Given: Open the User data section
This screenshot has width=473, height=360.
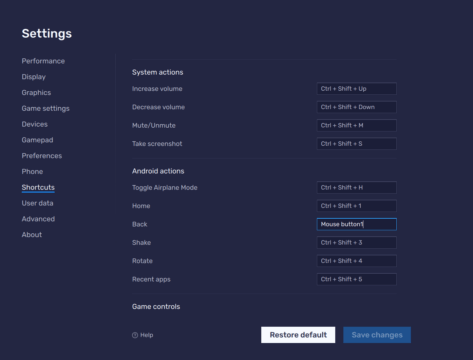Looking at the screenshot, I should coord(37,203).
